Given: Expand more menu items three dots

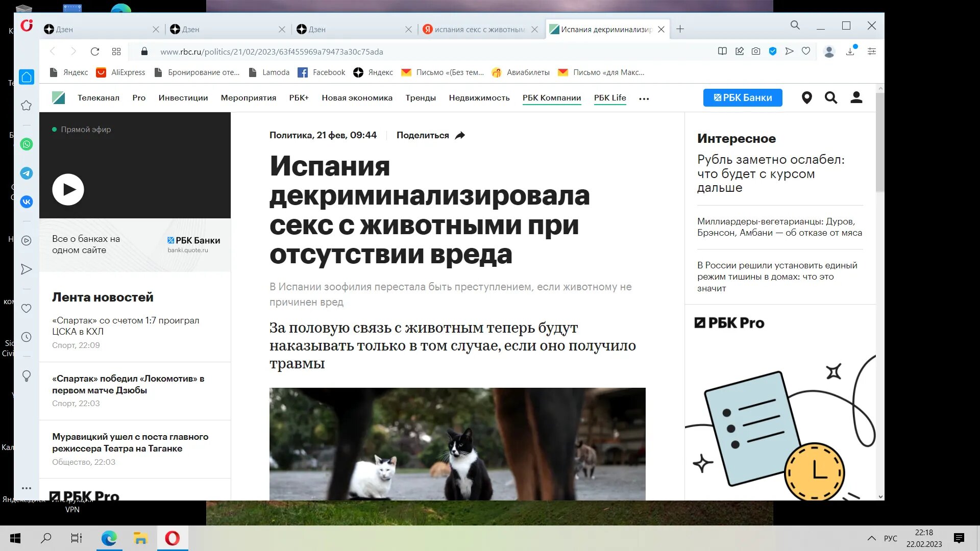Looking at the screenshot, I should point(644,99).
